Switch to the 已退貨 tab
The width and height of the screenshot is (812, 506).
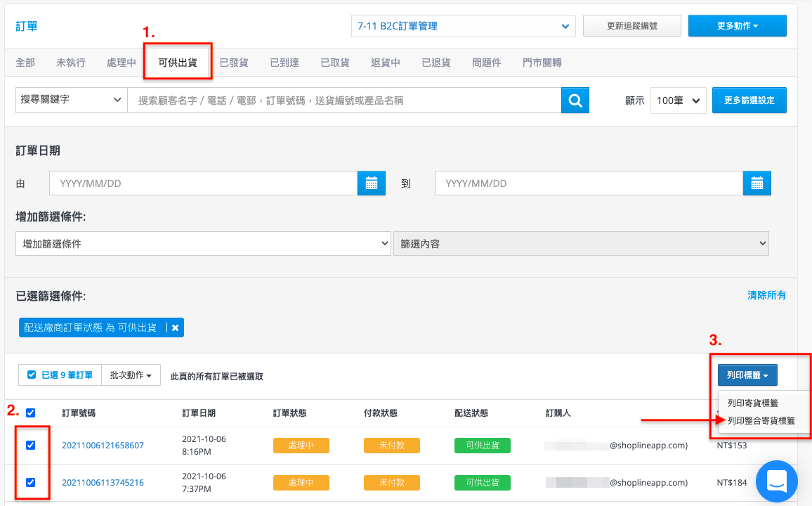(436, 63)
